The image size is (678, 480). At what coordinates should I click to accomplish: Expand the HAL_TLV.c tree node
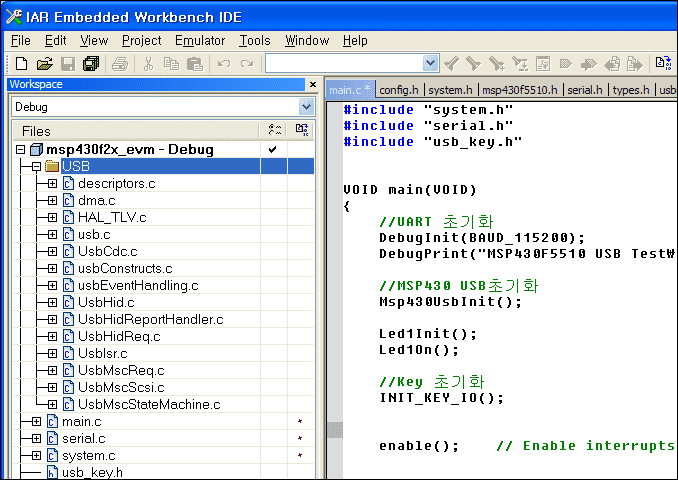click(x=52, y=218)
